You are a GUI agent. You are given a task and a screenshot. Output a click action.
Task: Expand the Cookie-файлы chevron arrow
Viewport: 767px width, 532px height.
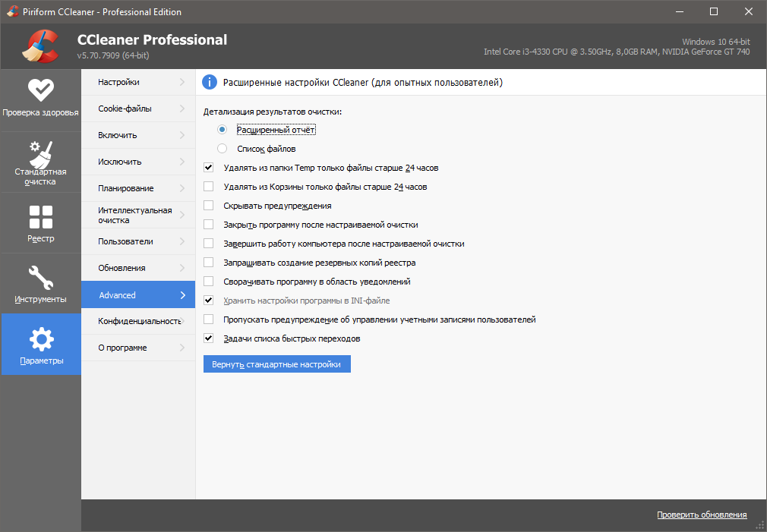(x=182, y=109)
